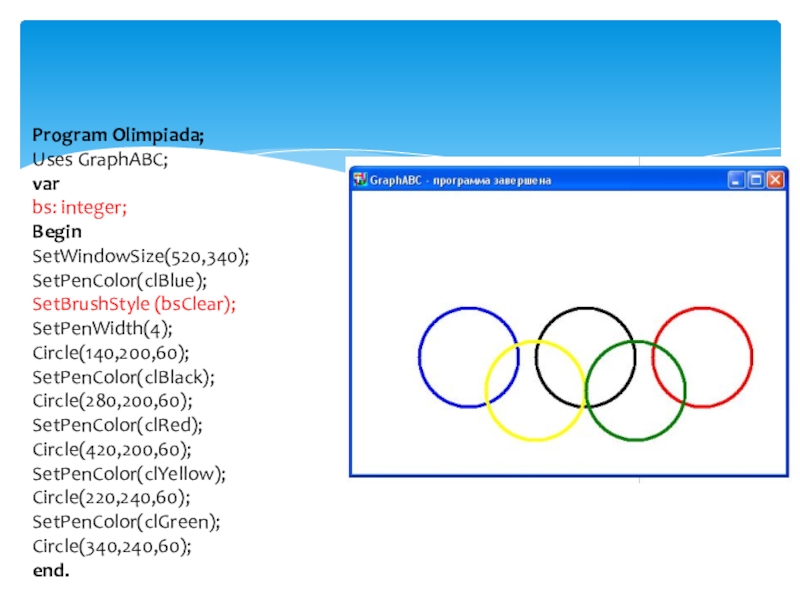800x600 pixels.
Task: Click the line "Circle(340,240,60);"
Action: (x=112, y=546)
